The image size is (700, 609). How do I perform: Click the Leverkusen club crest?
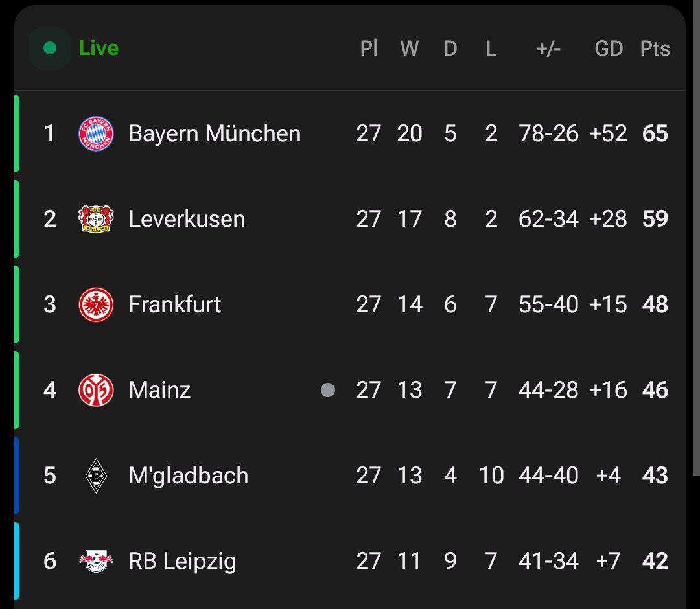[x=96, y=219]
